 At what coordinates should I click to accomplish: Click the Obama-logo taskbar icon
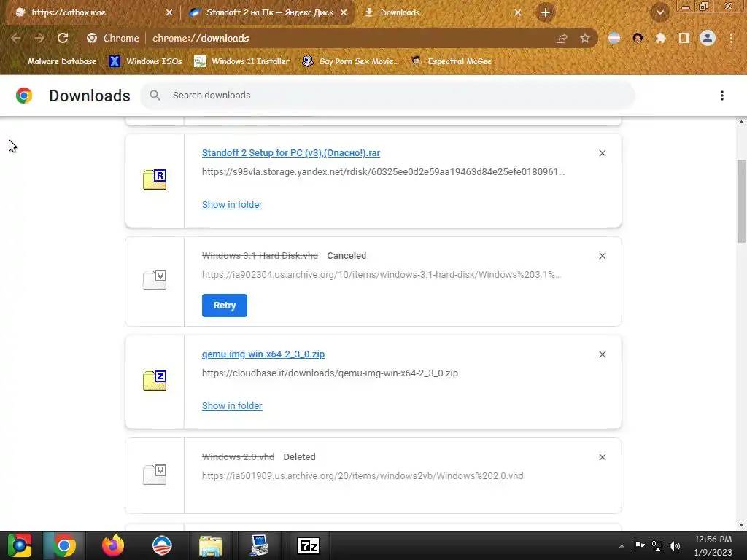coord(162,545)
